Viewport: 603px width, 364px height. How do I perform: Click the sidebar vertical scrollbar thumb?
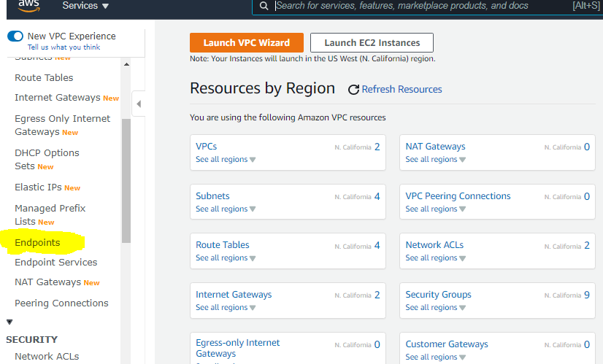click(x=126, y=181)
